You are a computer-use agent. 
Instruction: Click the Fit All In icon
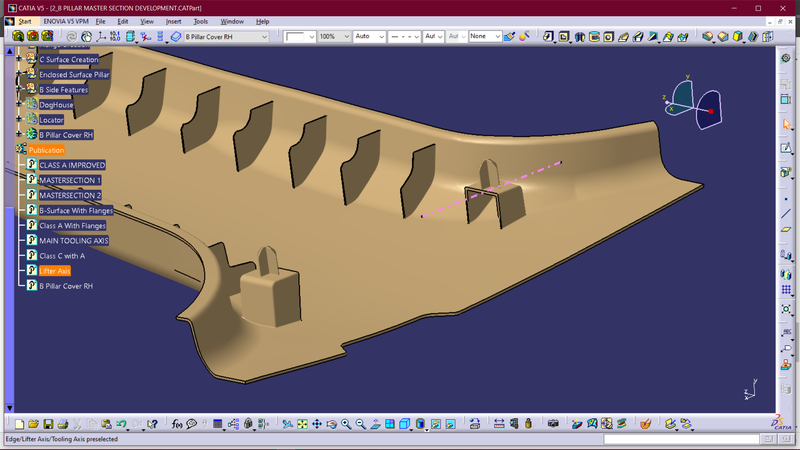pyautogui.click(x=302, y=424)
